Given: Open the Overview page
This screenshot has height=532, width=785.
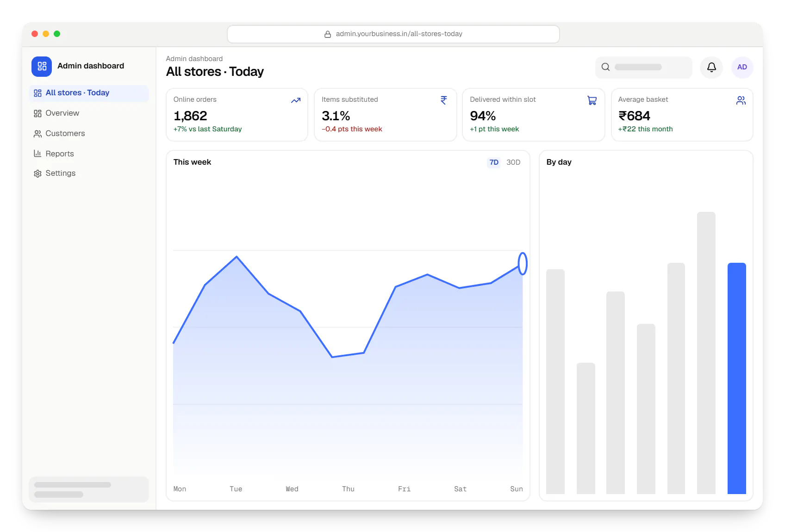Looking at the screenshot, I should click(x=89, y=113).
